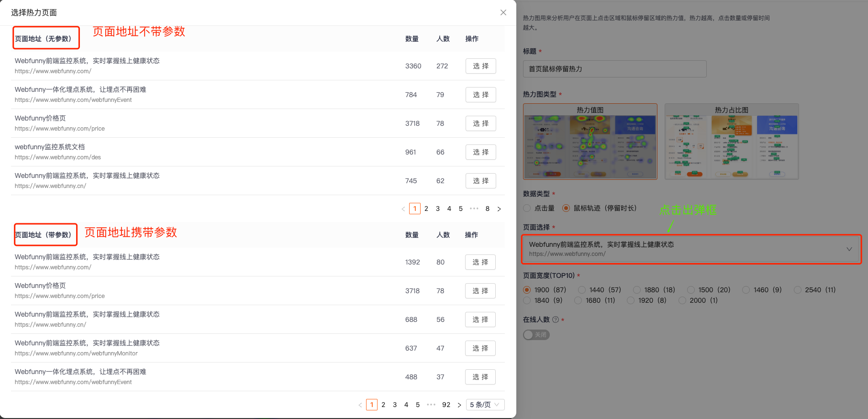Image resolution: width=868 pixels, height=419 pixels.
Task: Go to page 5 in top pagination
Action: click(x=461, y=209)
